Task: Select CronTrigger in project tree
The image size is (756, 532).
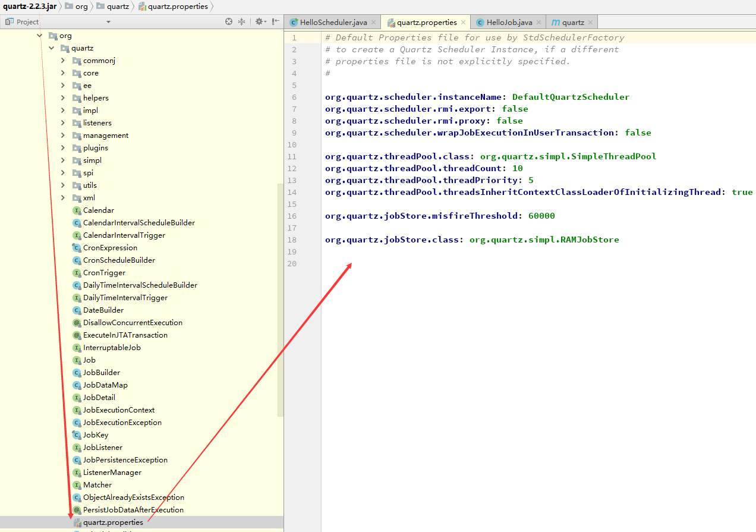Action: point(104,273)
